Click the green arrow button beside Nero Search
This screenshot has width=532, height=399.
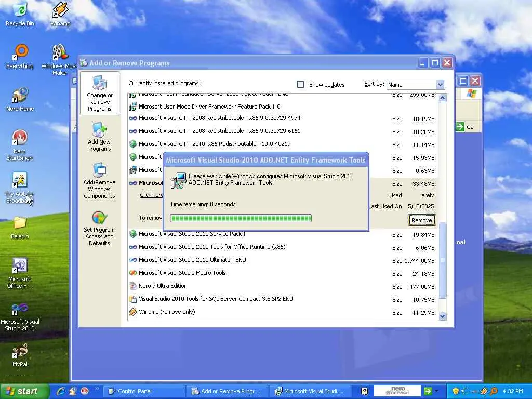coord(428,391)
